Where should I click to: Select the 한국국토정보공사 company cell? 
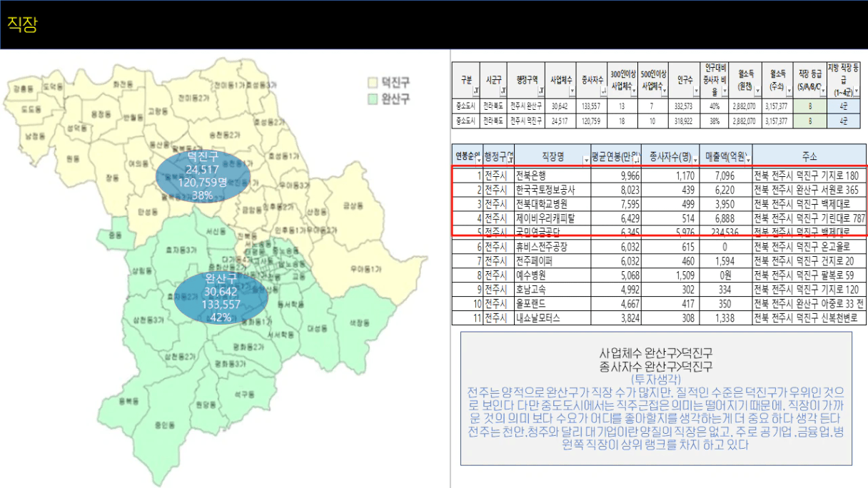point(552,190)
